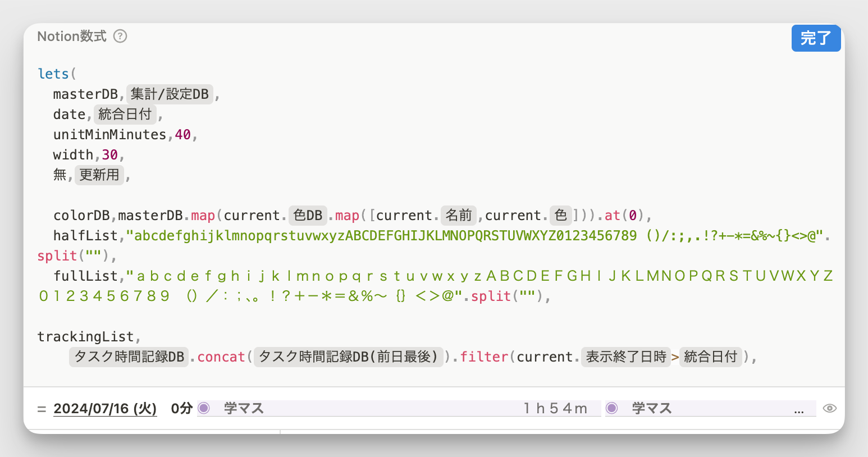This screenshot has width=868, height=457.
Task: Click the タスク時間記録DB token before concat
Action: pyautogui.click(x=129, y=357)
